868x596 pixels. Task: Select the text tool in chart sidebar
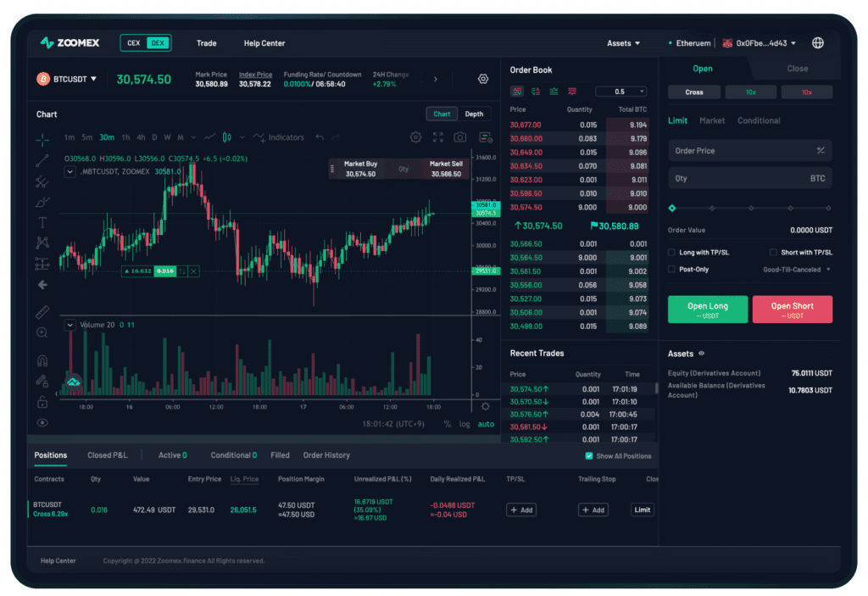42,223
